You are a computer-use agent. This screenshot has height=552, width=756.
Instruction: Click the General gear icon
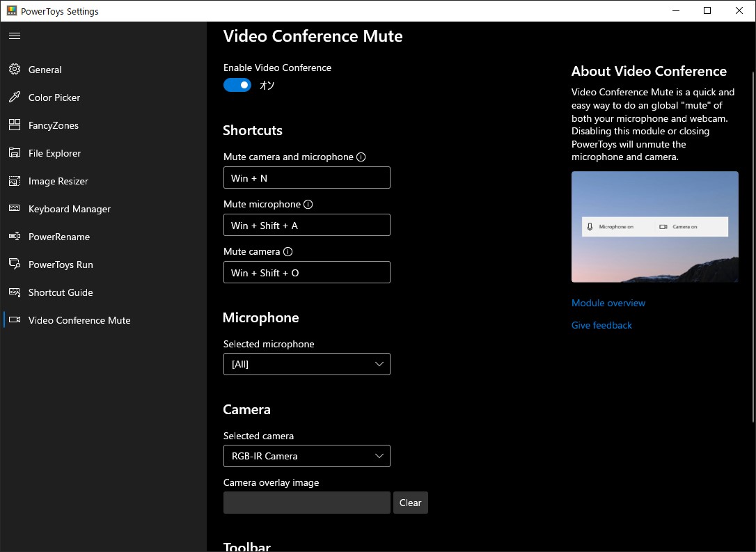click(15, 70)
